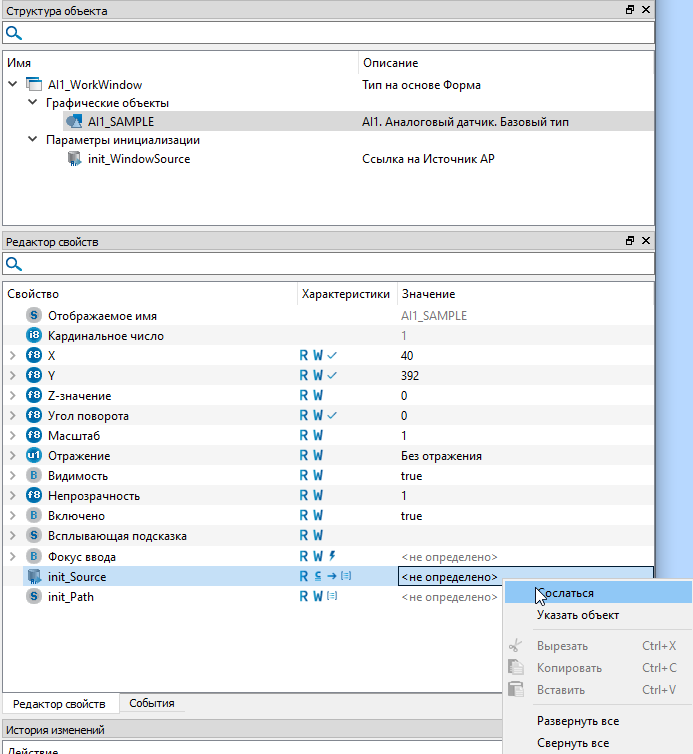Screen dimensions: 693x754
Task: Choose Указать объект in context menu
Action: pyautogui.click(x=577, y=615)
